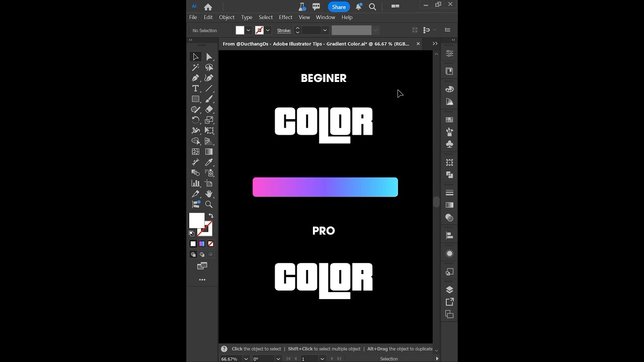
Task: Open the Type menu
Action: [x=247, y=17]
